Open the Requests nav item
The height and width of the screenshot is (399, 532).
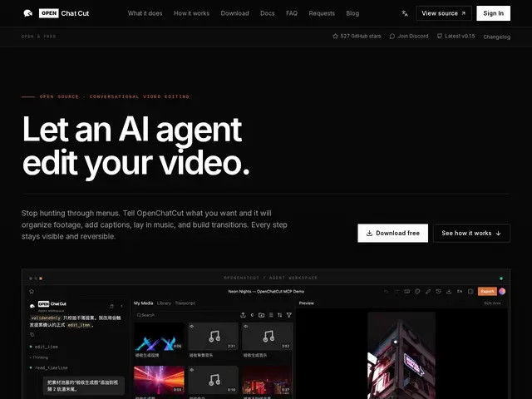[x=322, y=13]
